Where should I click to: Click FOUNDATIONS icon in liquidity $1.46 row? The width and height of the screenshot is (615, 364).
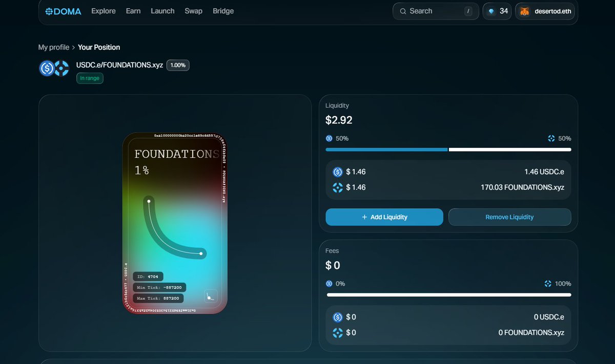click(x=338, y=187)
